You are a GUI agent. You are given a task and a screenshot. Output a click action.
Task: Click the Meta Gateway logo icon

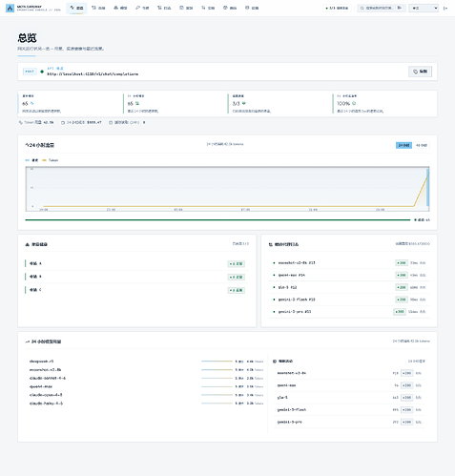(10, 8)
